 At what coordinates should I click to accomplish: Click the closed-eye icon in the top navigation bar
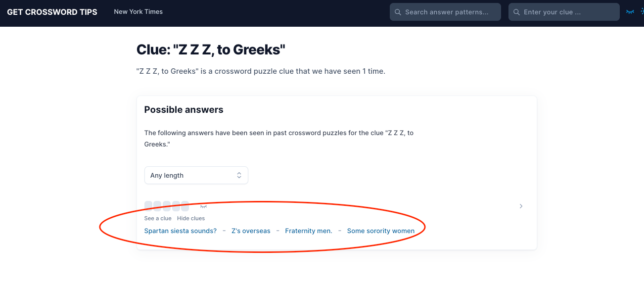[x=630, y=12]
